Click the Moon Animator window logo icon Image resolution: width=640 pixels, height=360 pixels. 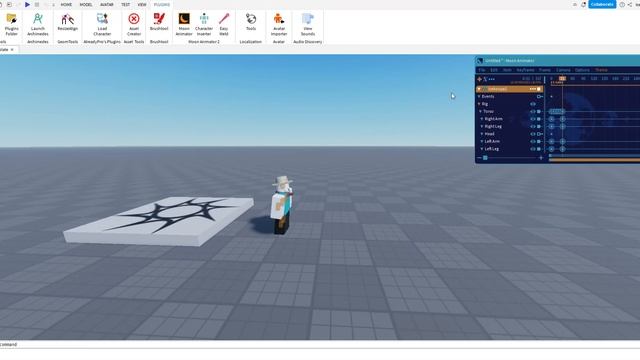click(480, 60)
